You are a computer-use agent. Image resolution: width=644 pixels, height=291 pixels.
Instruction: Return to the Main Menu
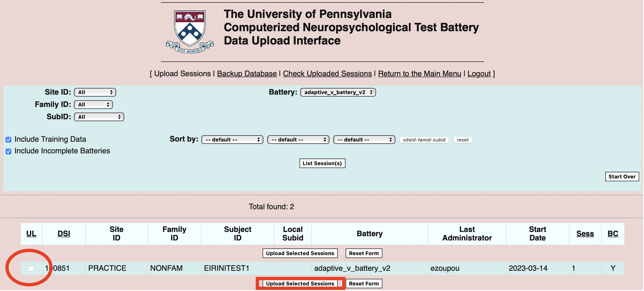(419, 74)
